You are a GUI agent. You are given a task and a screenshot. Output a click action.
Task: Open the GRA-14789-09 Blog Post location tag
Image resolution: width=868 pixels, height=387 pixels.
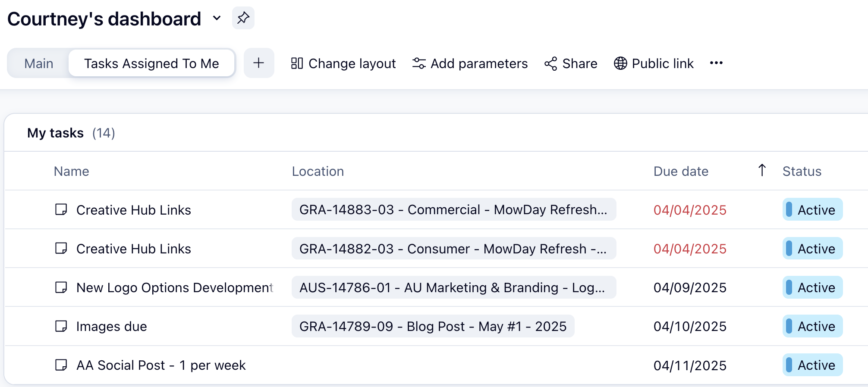(433, 326)
